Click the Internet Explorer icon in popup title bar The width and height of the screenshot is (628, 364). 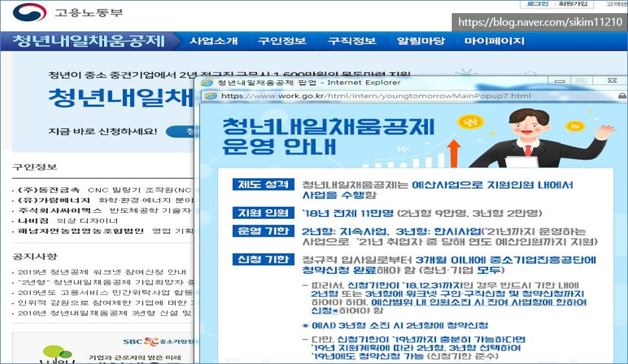(x=206, y=82)
